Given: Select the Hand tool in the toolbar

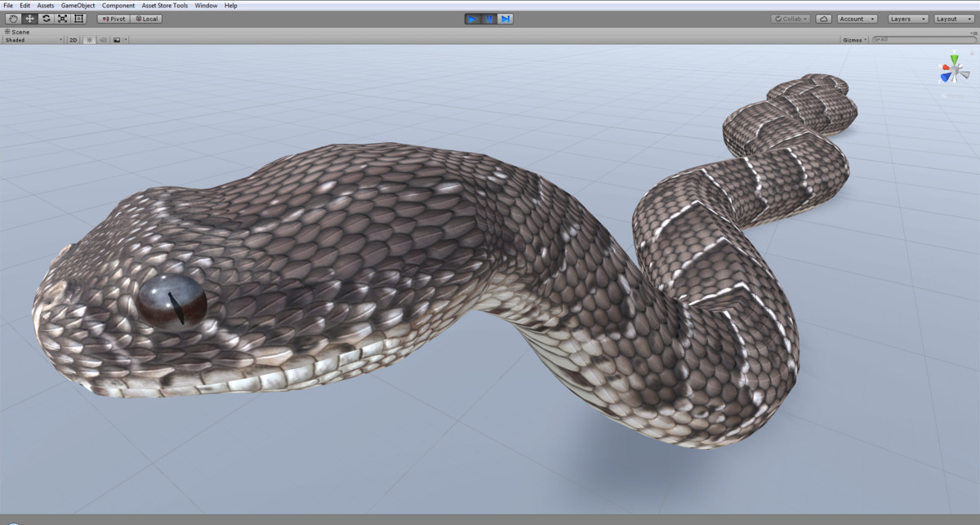Looking at the screenshot, I should click(x=12, y=18).
